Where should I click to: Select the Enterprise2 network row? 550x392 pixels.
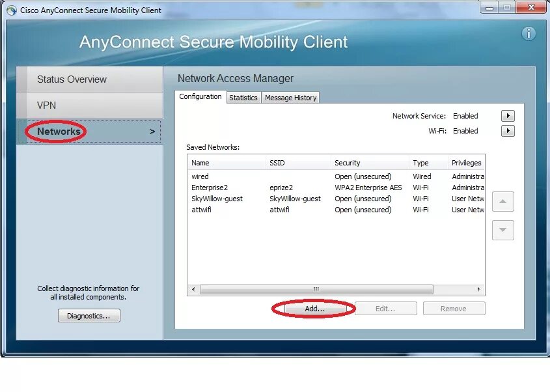coord(336,188)
